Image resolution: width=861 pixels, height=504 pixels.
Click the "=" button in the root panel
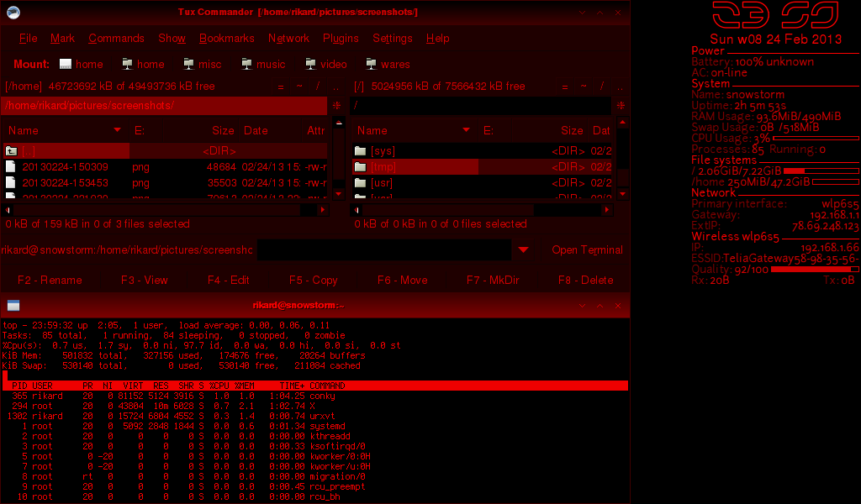pyautogui.click(x=564, y=87)
